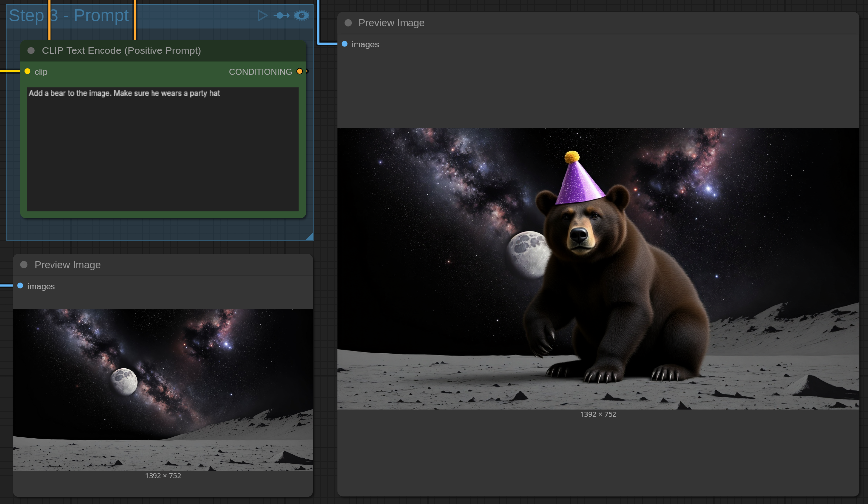The height and width of the screenshot is (504, 868).
Task: Open the bear with party hat preview image
Action: 598,269
